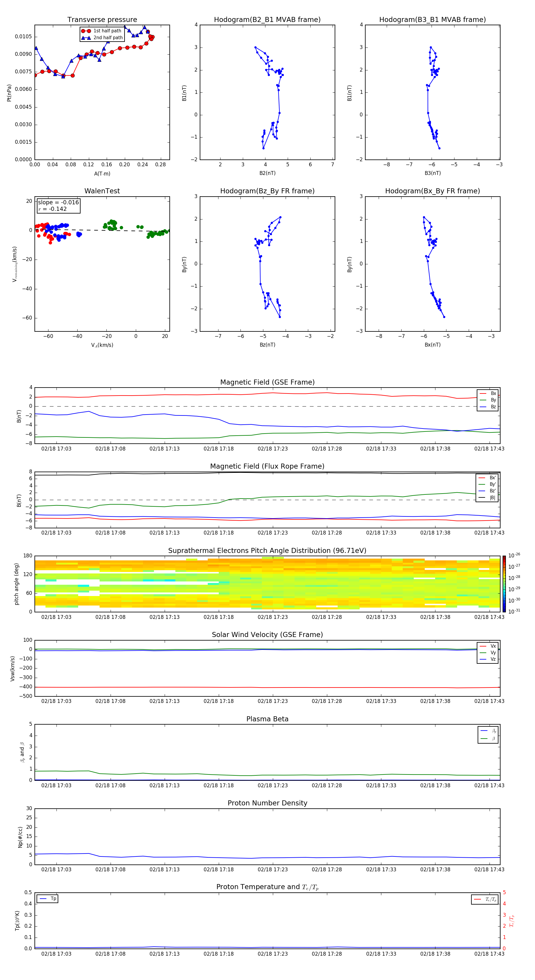The image size is (535, 980).
Task: Click the red Te/Tp right-axis label
Action: point(512,921)
